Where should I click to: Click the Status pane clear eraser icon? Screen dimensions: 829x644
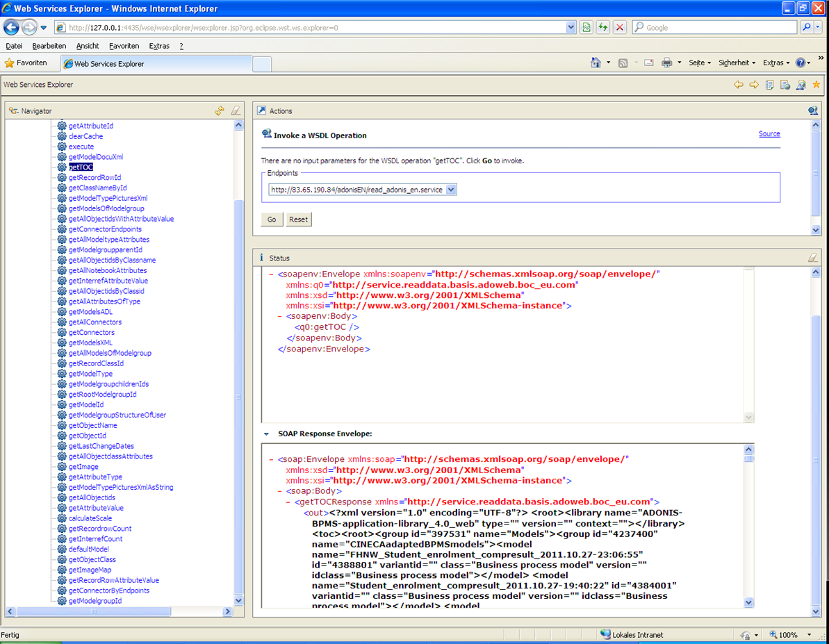812,258
